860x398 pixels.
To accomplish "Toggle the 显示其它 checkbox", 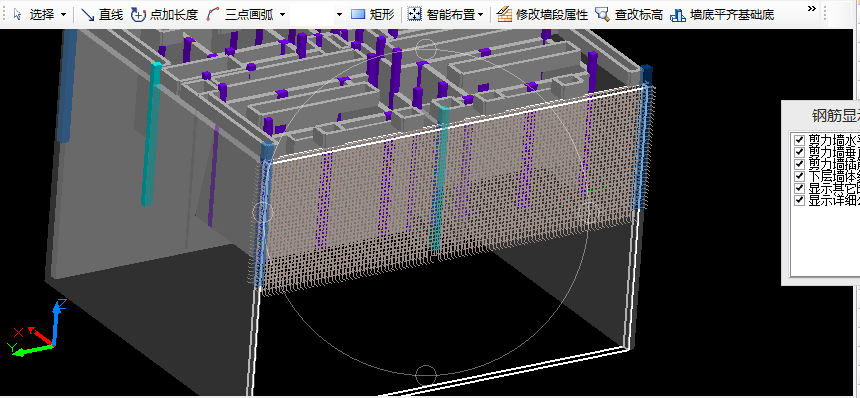I will click(799, 188).
